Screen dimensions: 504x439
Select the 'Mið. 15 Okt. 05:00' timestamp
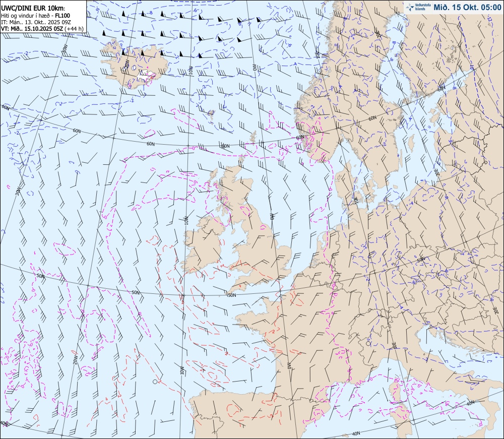pyautogui.click(x=467, y=7)
